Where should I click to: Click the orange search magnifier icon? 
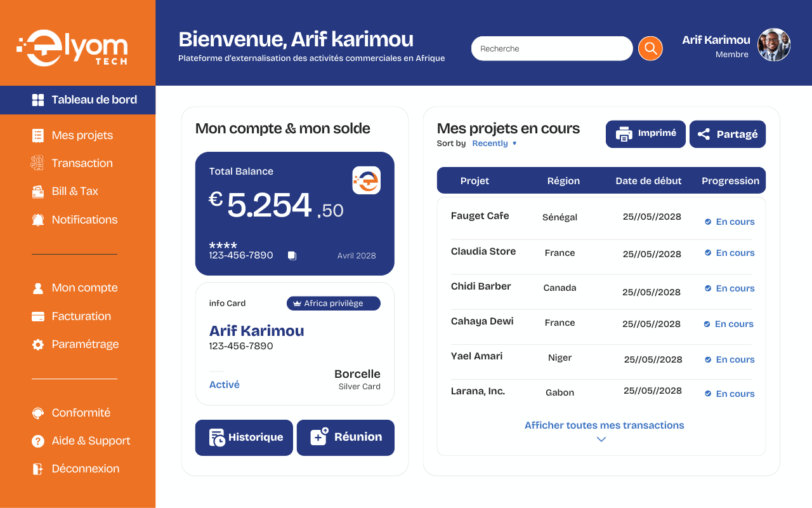(650, 48)
